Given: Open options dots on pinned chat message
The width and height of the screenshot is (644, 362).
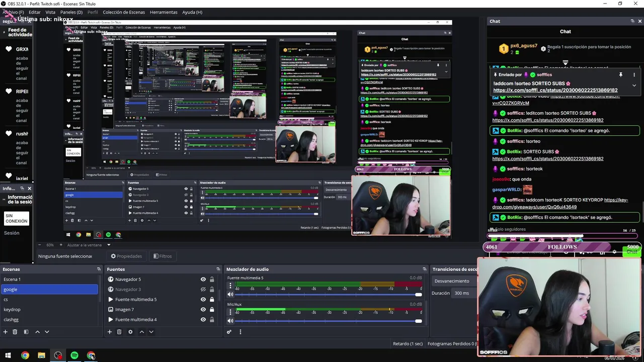Looking at the screenshot, I should 634,74.
